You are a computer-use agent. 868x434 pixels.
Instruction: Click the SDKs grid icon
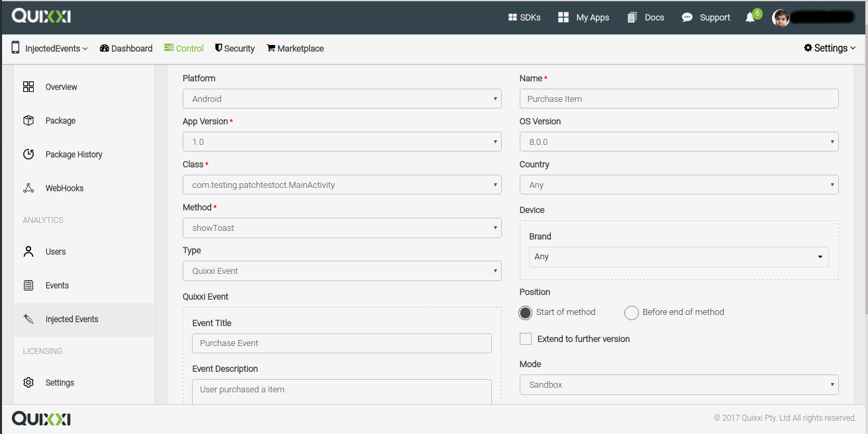point(512,18)
